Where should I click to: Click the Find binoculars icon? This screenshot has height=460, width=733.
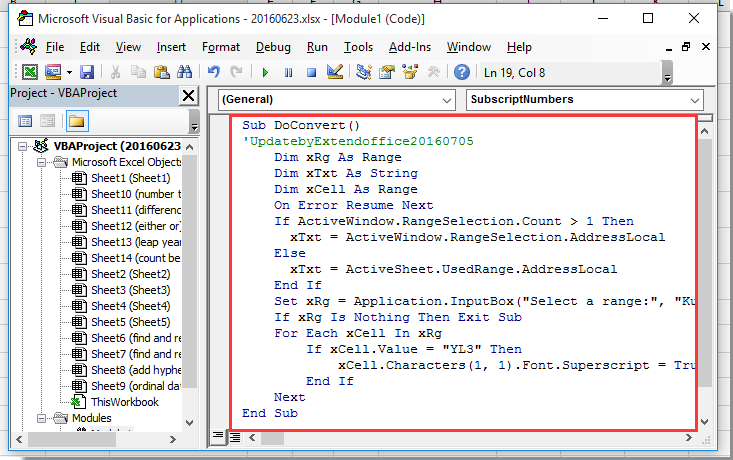184,72
